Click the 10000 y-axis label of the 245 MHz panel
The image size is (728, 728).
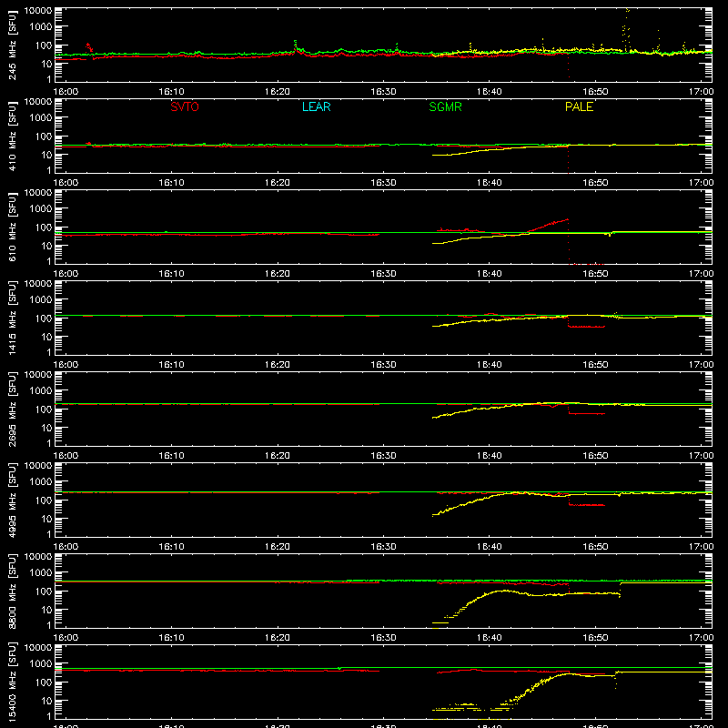38,11
